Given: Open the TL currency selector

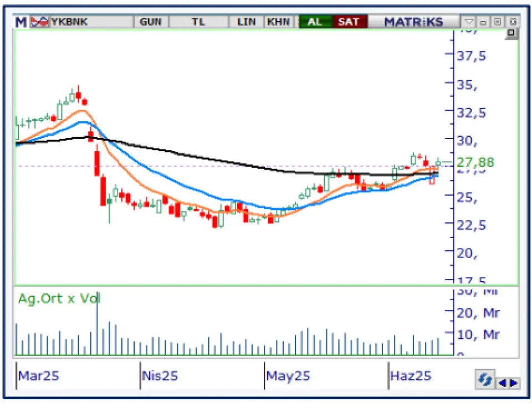Looking at the screenshot, I should click(198, 22).
